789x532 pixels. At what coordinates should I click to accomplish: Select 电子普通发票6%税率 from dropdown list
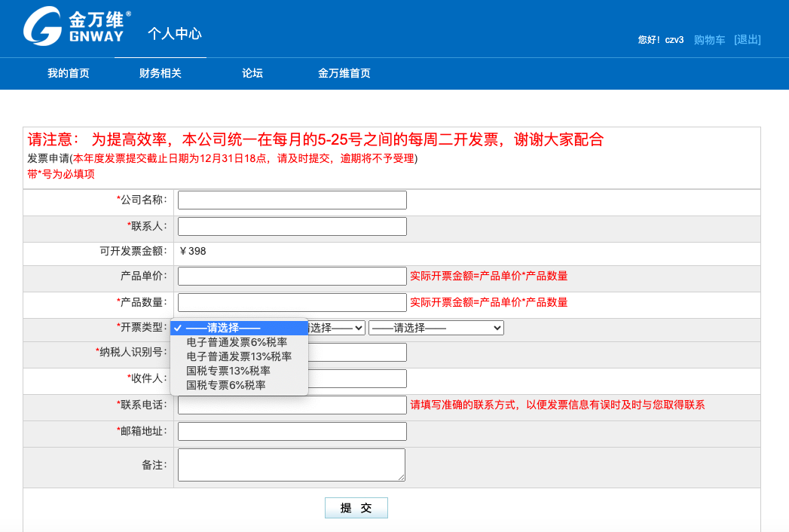(x=237, y=342)
